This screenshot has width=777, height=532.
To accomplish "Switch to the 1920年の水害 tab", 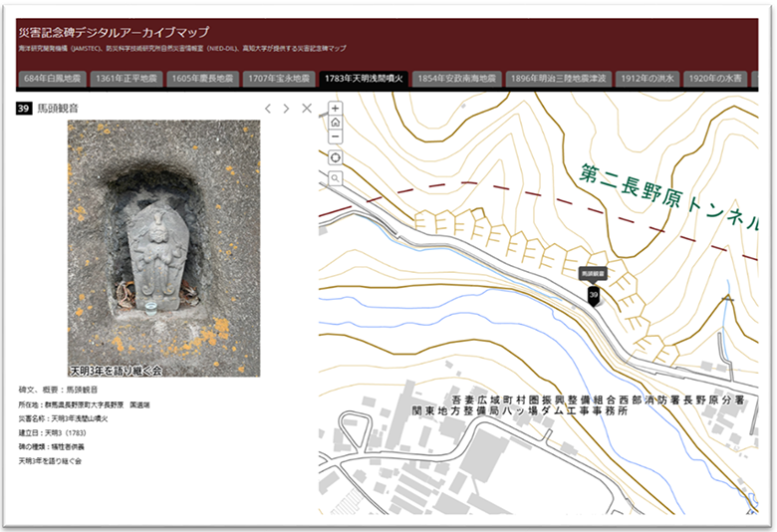I will pyautogui.click(x=717, y=78).
